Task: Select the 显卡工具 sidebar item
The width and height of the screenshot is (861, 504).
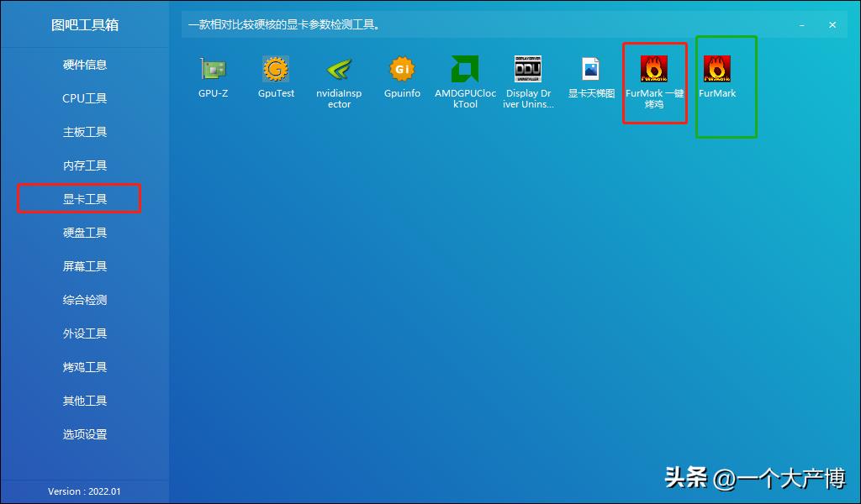Action: tap(85, 199)
